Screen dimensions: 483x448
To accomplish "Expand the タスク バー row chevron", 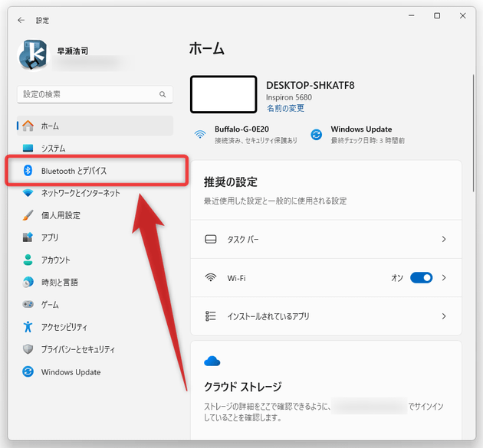I will click(444, 240).
